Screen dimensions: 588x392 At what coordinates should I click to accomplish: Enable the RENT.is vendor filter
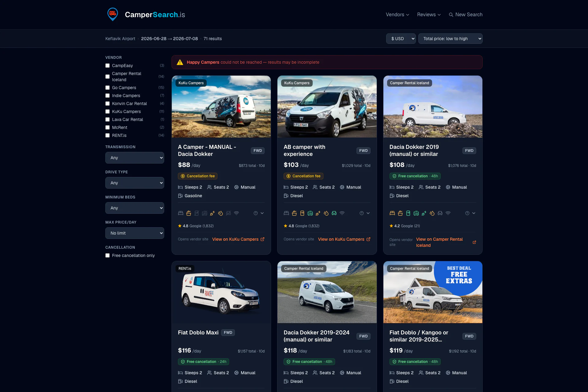click(x=107, y=135)
